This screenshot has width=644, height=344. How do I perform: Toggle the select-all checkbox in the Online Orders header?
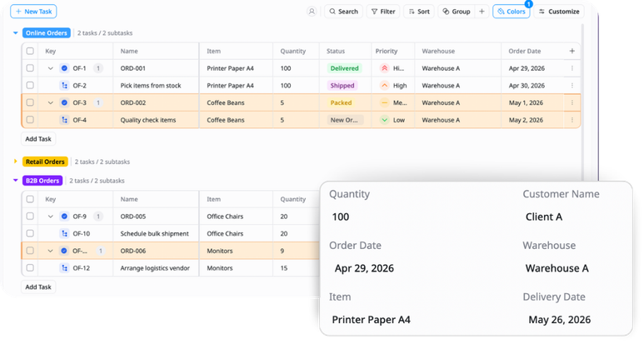[x=30, y=51]
